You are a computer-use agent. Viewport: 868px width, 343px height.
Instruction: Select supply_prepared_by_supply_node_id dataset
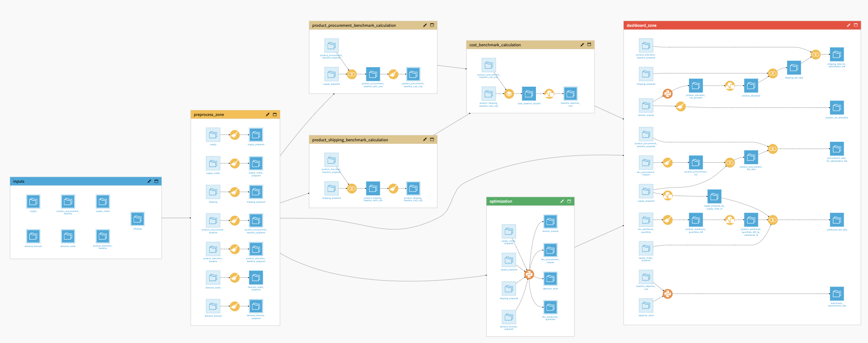[x=714, y=196]
